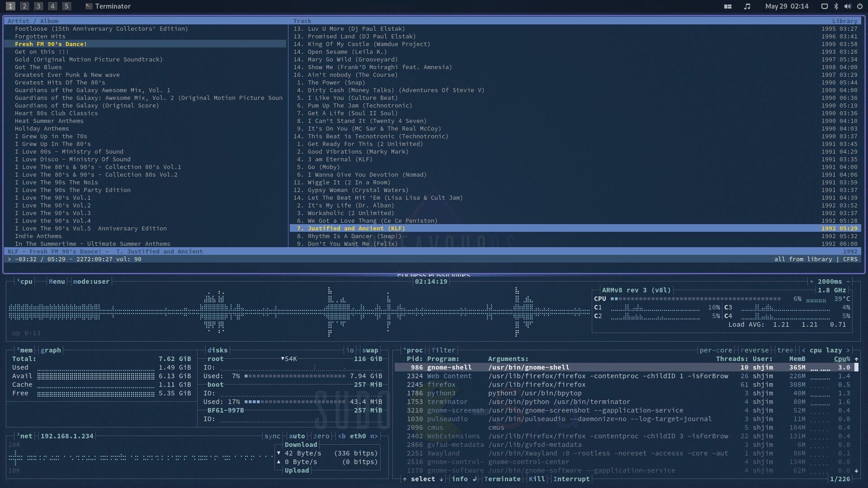Viewport: 868px width, 488px height.
Task: Click Interrupt in proc footer
Action: point(571,479)
